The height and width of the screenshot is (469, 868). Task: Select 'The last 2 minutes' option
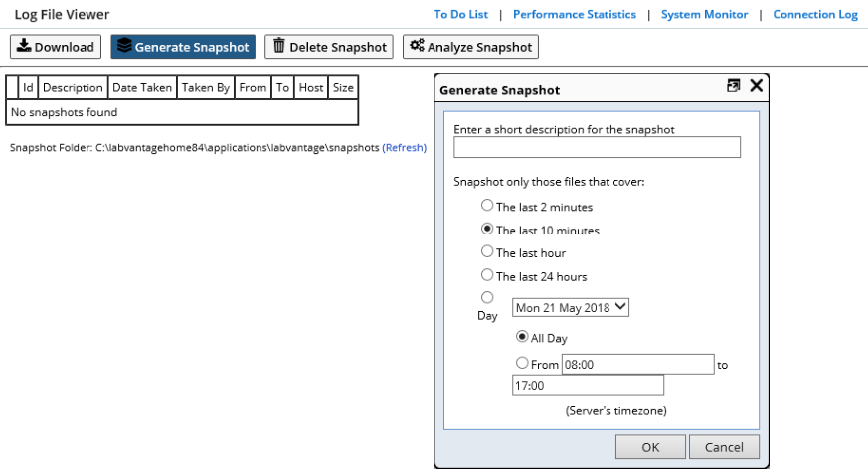tap(487, 205)
